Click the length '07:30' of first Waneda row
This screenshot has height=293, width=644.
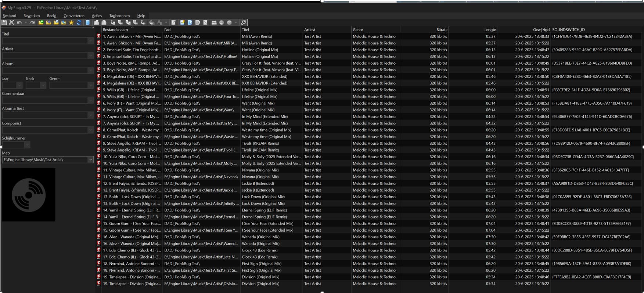(x=490, y=237)
